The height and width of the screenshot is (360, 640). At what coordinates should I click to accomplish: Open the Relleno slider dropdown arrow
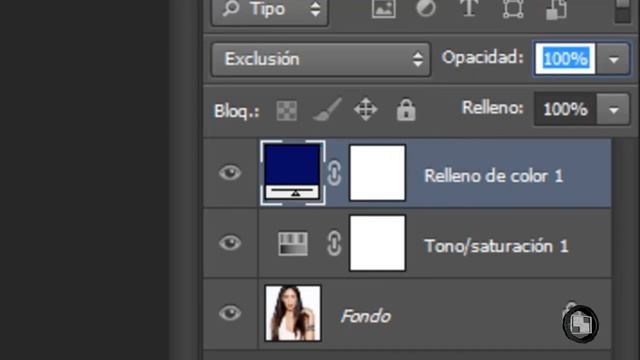click(613, 109)
